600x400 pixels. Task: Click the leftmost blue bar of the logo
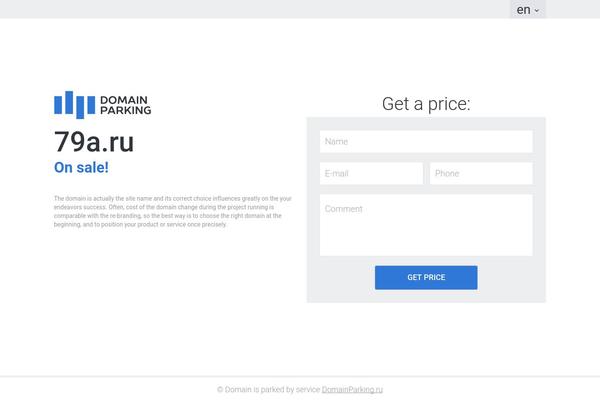pos(58,105)
